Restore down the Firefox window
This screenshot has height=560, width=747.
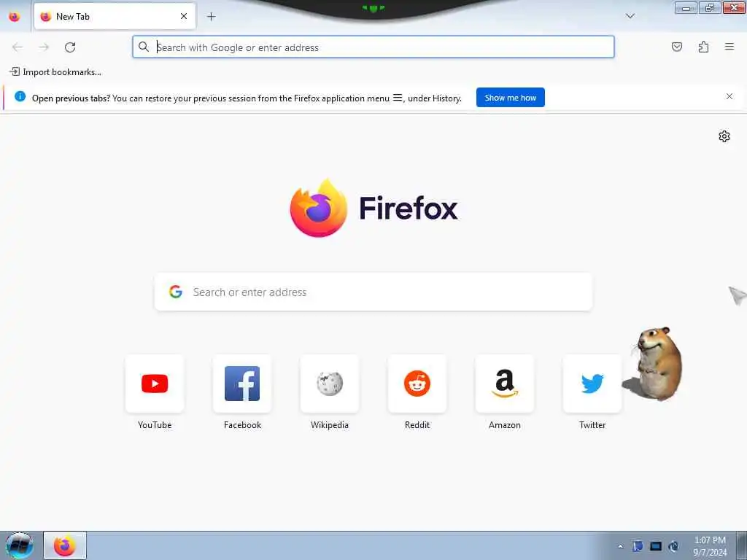click(x=710, y=7)
